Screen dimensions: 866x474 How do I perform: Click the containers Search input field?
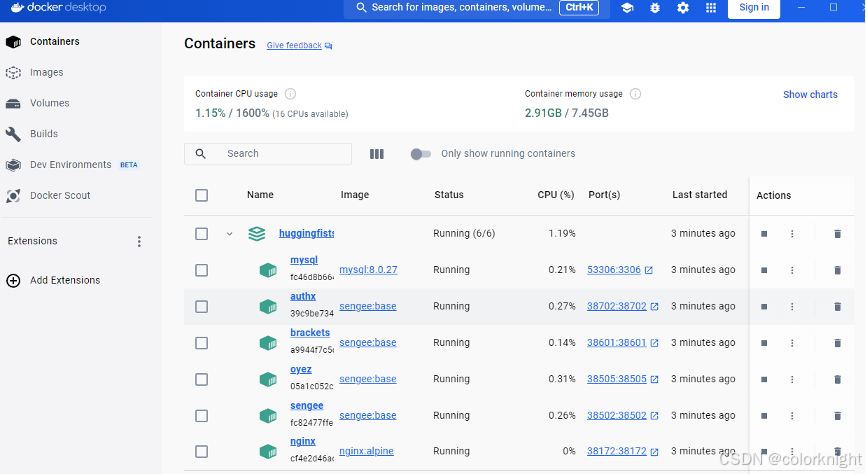click(x=268, y=154)
